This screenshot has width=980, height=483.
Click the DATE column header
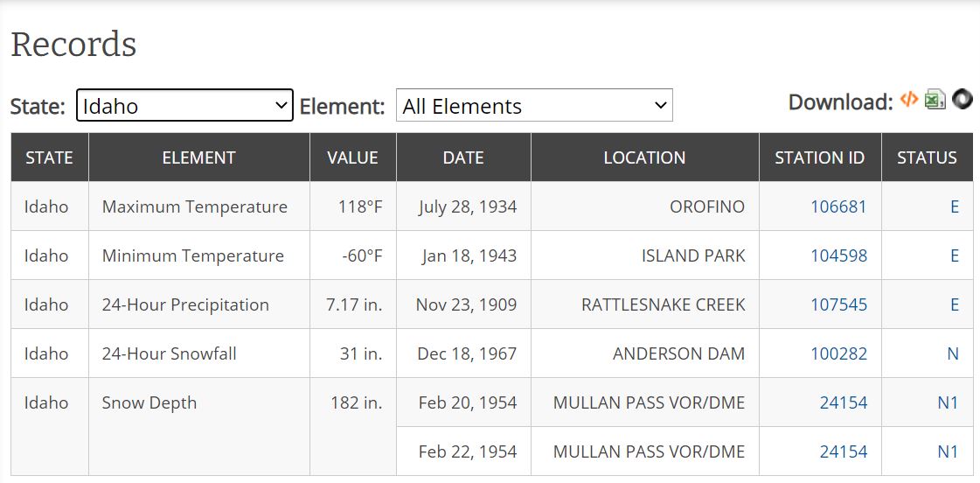tap(463, 158)
